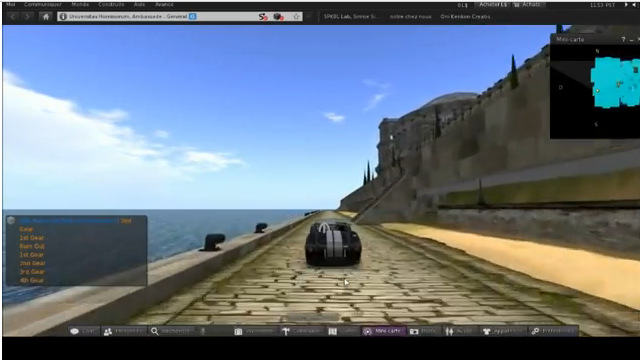Click the shirt appearance toolbar button
The width and height of the screenshot is (640, 360).
(x=503, y=331)
